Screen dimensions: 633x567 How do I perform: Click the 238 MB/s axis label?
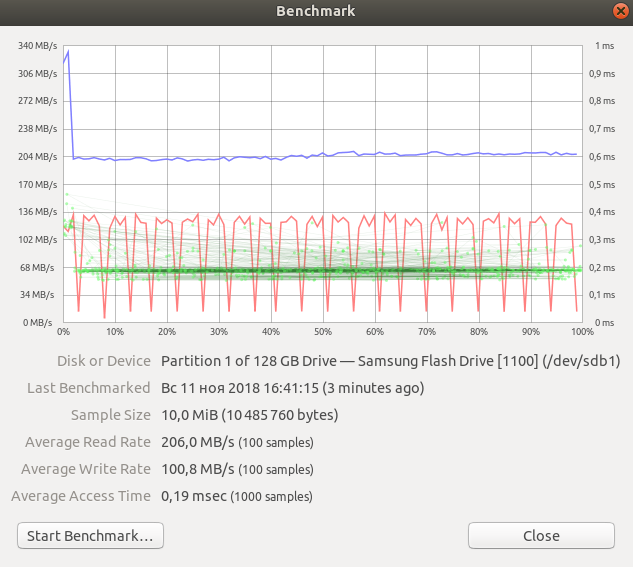pyautogui.click(x=38, y=129)
